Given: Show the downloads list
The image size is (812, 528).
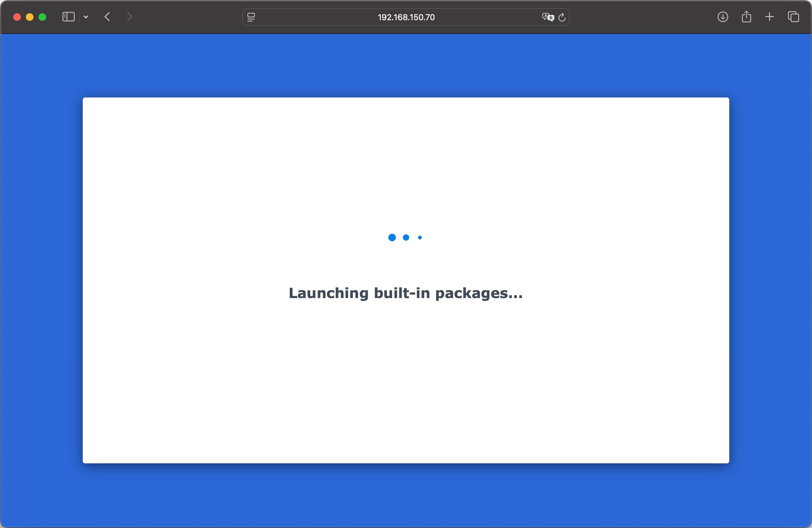Looking at the screenshot, I should tap(722, 17).
